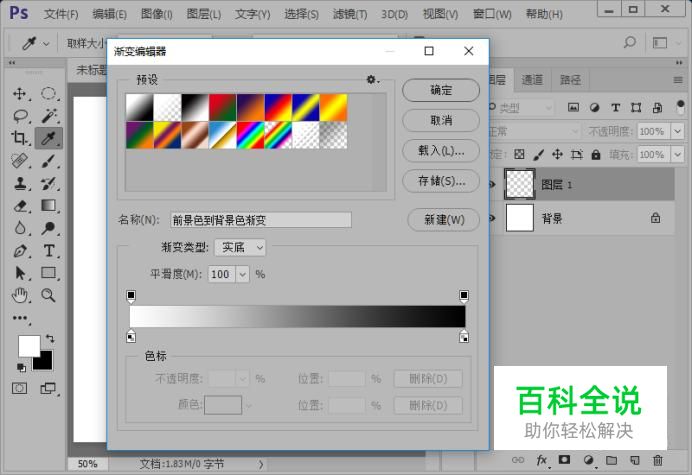Image resolution: width=692 pixels, height=475 pixels.
Task: Open the 图层(L) menu
Action: tap(203, 14)
